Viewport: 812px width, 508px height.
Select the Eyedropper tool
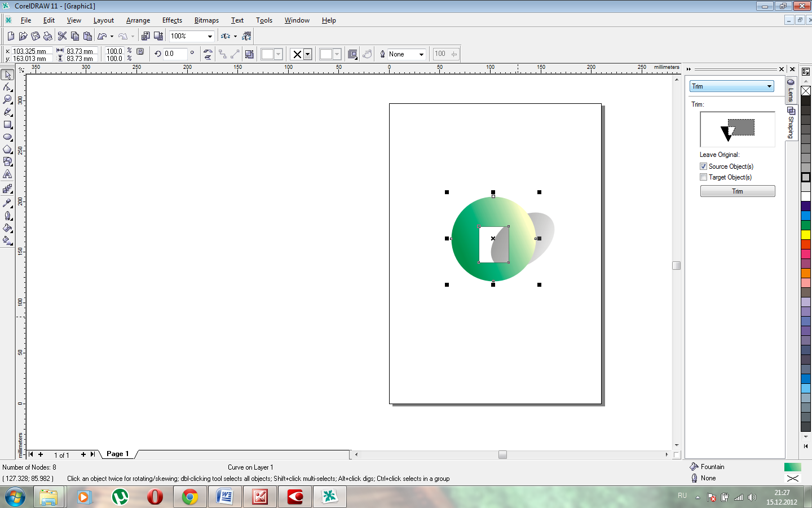coord(7,203)
